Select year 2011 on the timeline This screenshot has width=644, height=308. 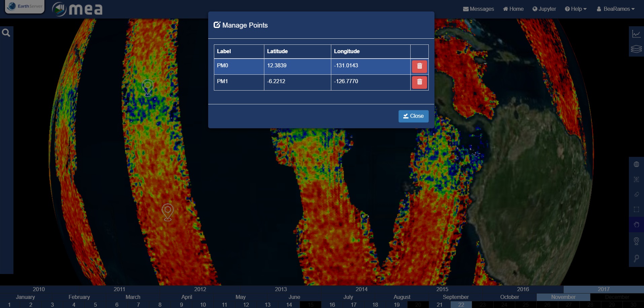[x=119, y=289]
